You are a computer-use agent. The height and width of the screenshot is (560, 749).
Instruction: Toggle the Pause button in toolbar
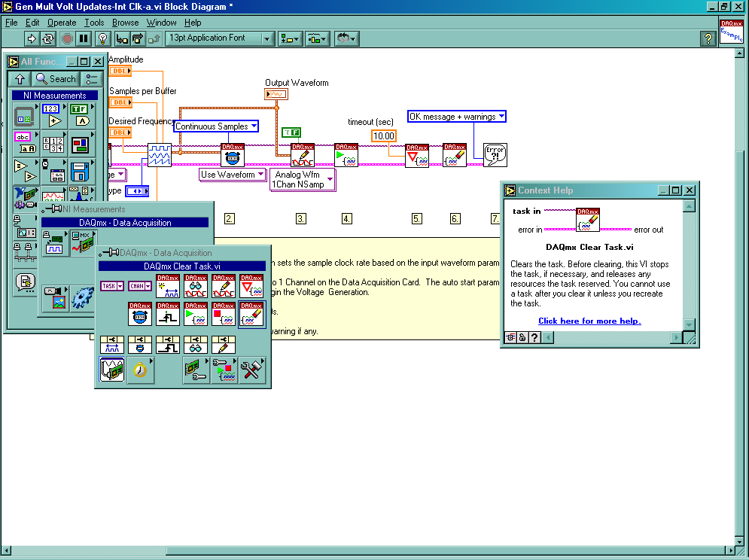coord(84,38)
